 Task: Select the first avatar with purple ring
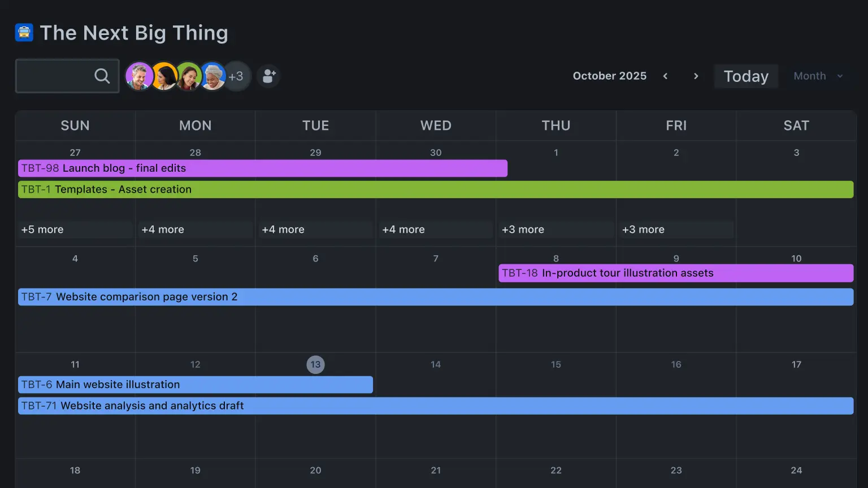pyautogui.click(x=138, y=76)
